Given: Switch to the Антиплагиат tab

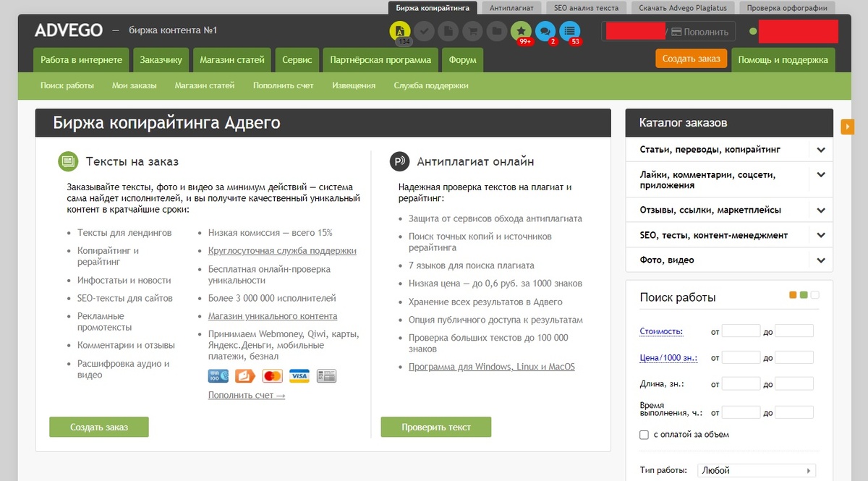Looking at the screenshot, I should click(x=511, y=8).
